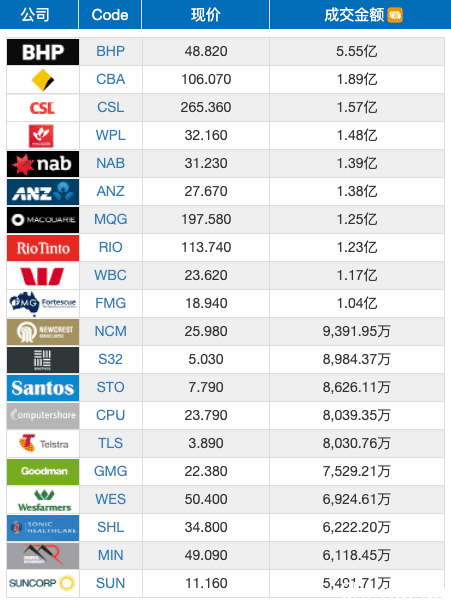Click the WPL stock code link
451x604 pixels.
point(111,136)
